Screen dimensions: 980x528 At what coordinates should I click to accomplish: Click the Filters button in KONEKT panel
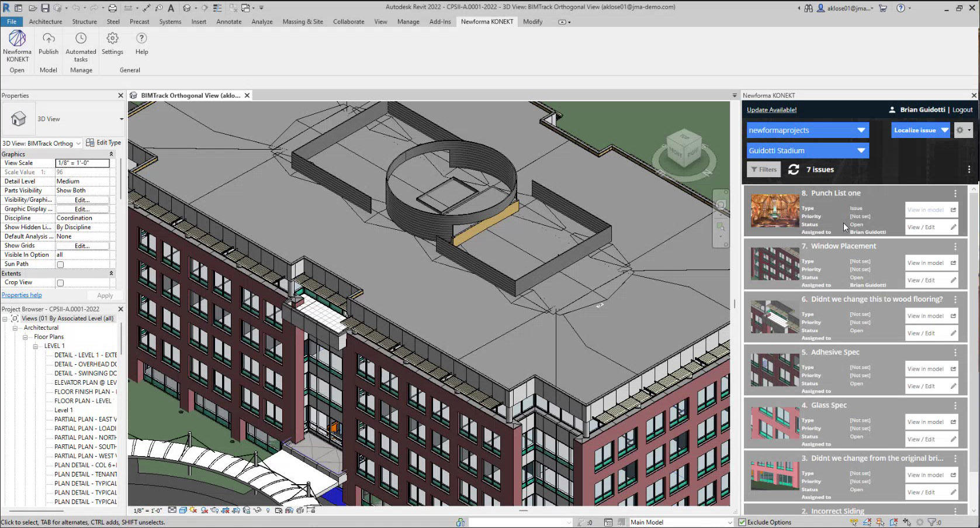click(x=764, y=170)
